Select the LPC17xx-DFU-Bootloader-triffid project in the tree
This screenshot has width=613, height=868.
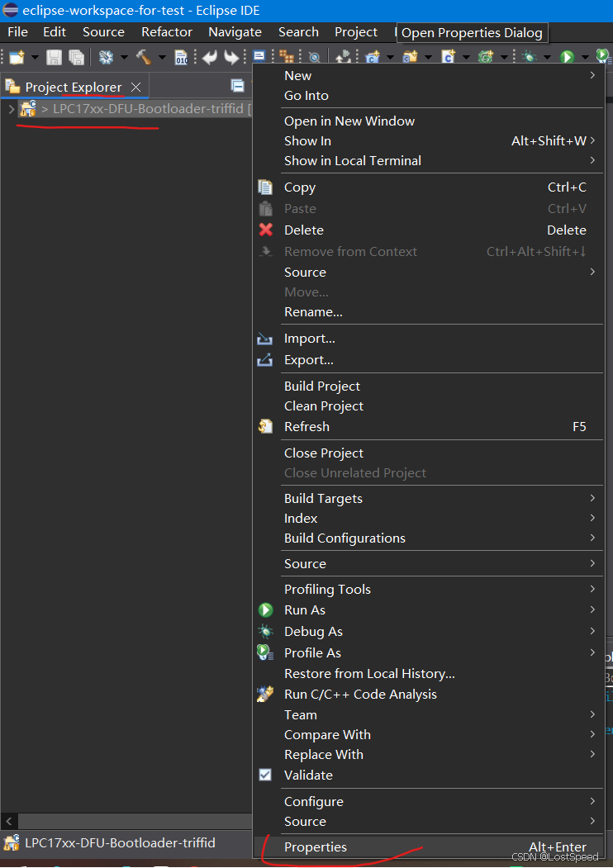click(x=149, y=108)
